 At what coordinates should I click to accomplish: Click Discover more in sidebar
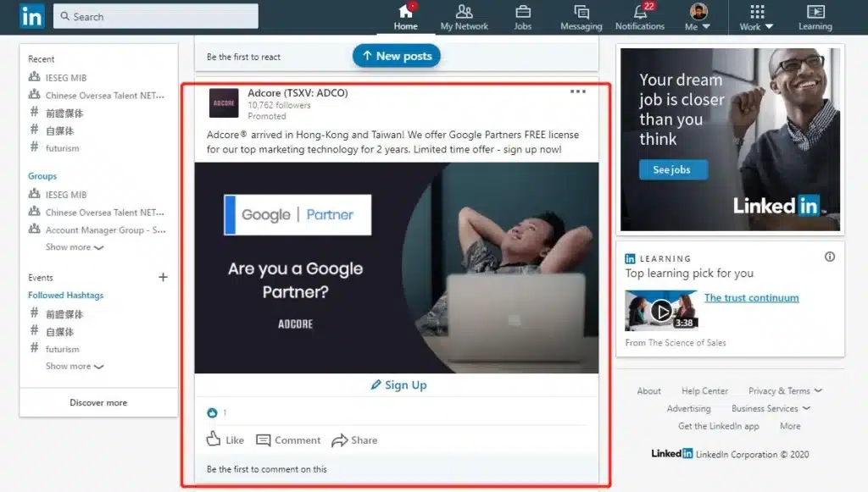(98, 402)
